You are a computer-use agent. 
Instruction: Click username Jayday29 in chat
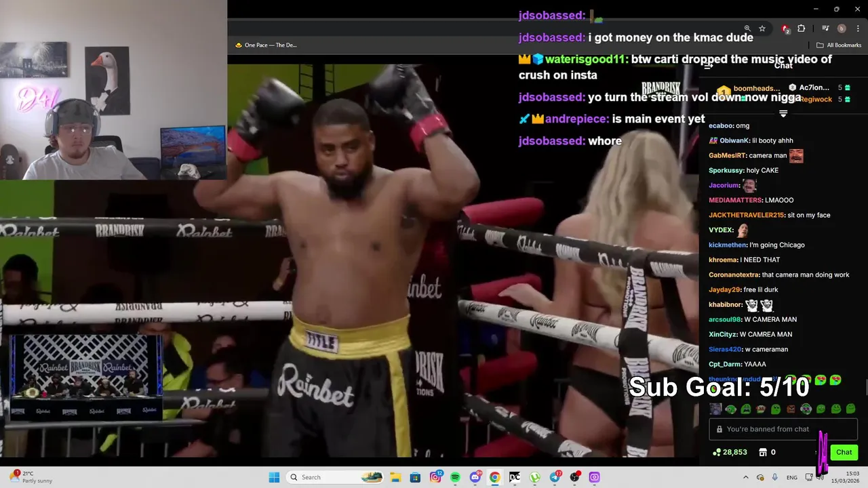724,289
